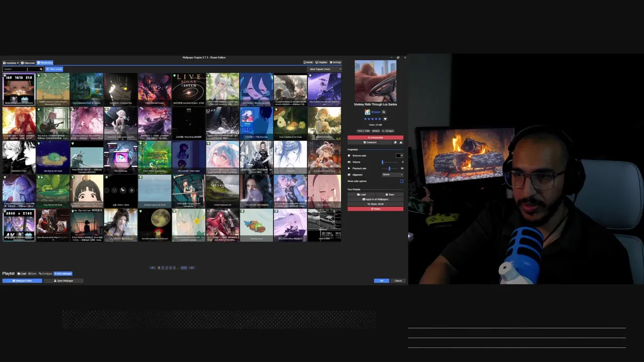The height and width of the screenshot is (362, 644).
Task: Click the Playlist Load button
Action: (22, 274)
